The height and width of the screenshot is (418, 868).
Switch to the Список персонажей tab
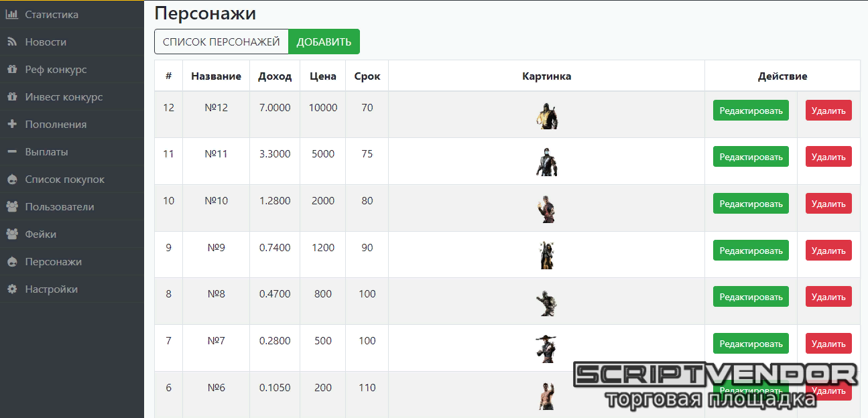221,42
